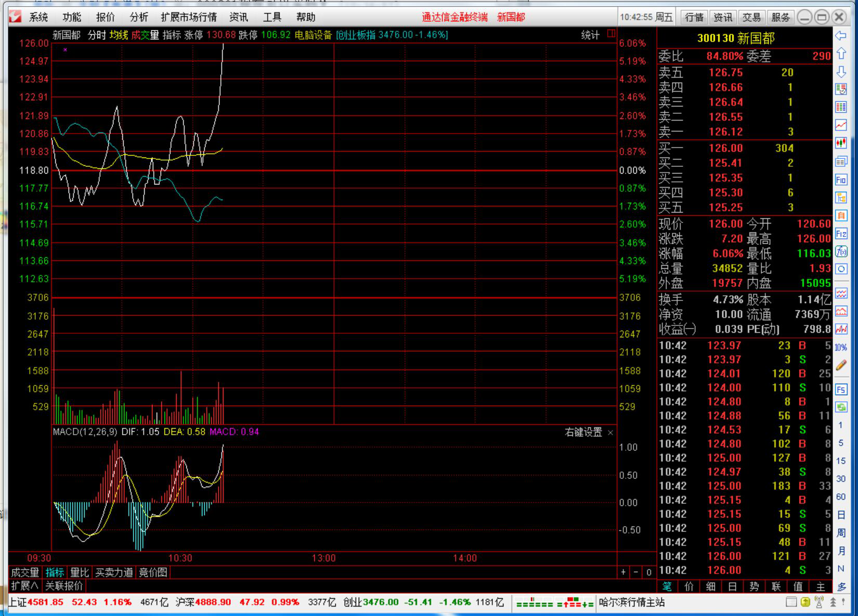858x616 pixels.
Task: Click the green refresh icon in sidebar
Action: [841, 407]
